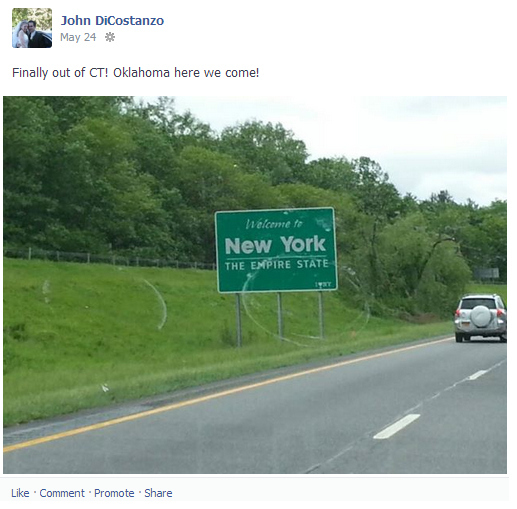The height and width of the screenshot is (509, 517).
Task: Click the white dashed lane marking
Action: (x=396, y=426)
